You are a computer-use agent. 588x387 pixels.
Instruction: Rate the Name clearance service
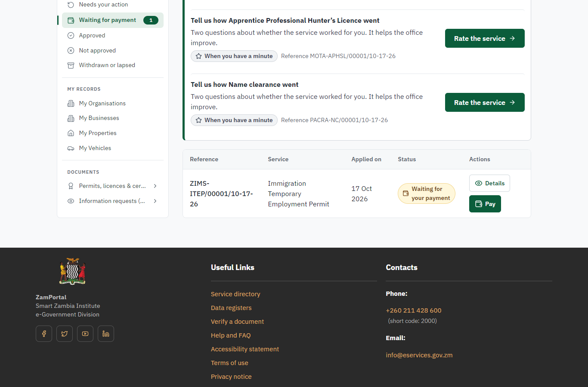pos(485,102)
